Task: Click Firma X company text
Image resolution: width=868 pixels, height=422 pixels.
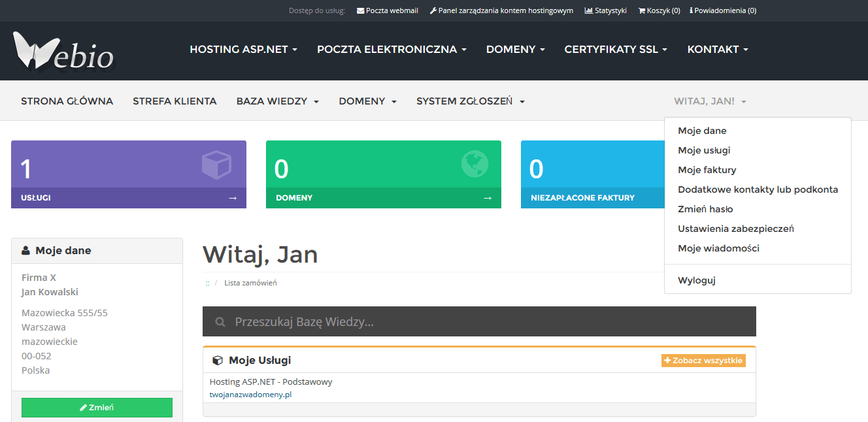Action: (x=39, y=278)
